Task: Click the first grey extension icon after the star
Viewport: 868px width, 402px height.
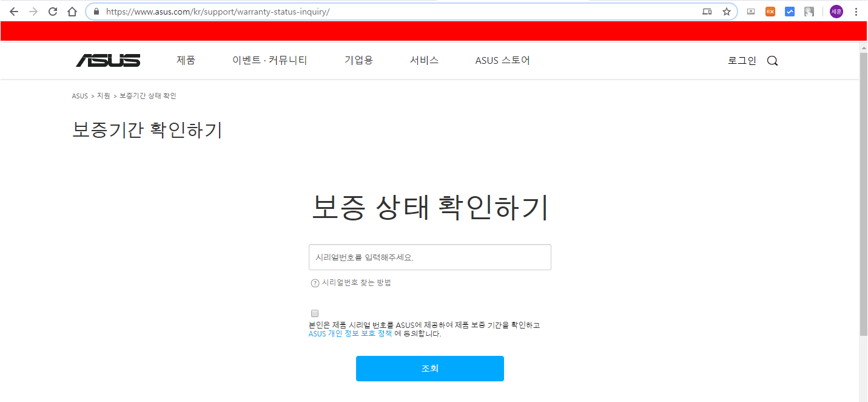Action: (751, 12)
